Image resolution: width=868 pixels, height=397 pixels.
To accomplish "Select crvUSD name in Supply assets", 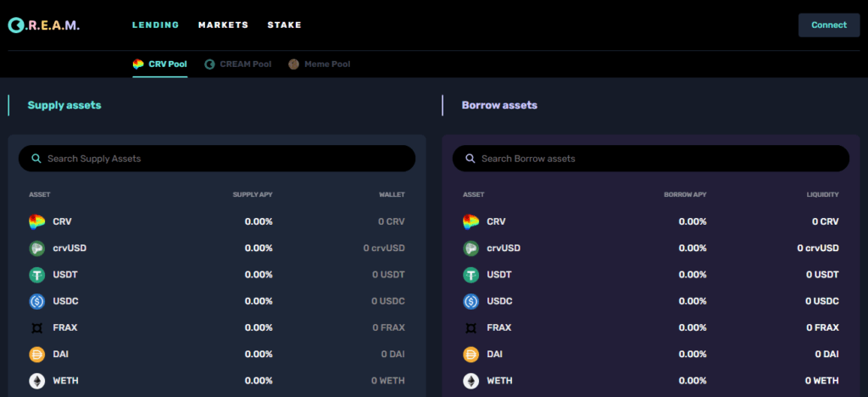I will pos(70,248).
